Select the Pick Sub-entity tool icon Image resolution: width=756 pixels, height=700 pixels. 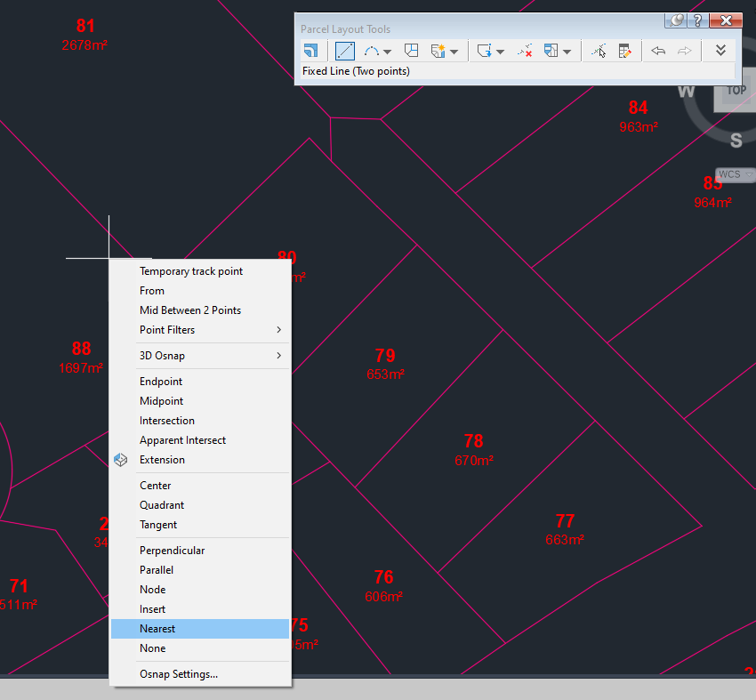coord(600,51)
